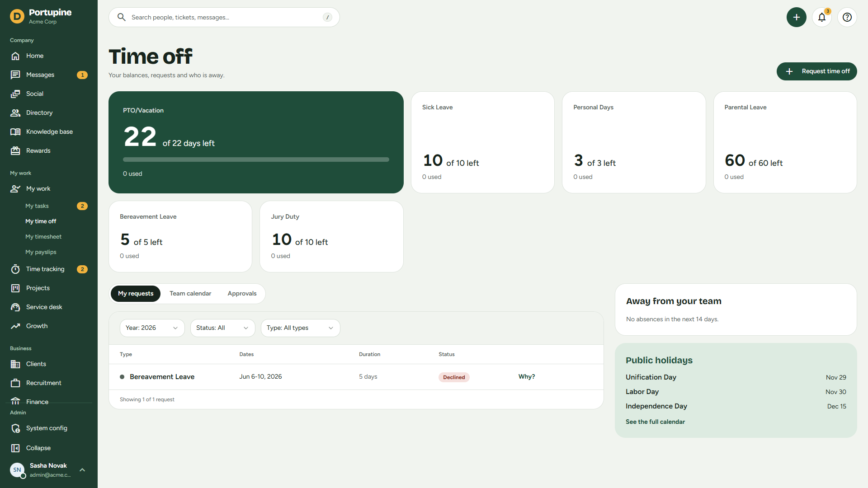Image resolution: width=868 pixels, height=488 pixels.
Task: Open Home from the sidebar icon
Action: (x=15, y=56)
